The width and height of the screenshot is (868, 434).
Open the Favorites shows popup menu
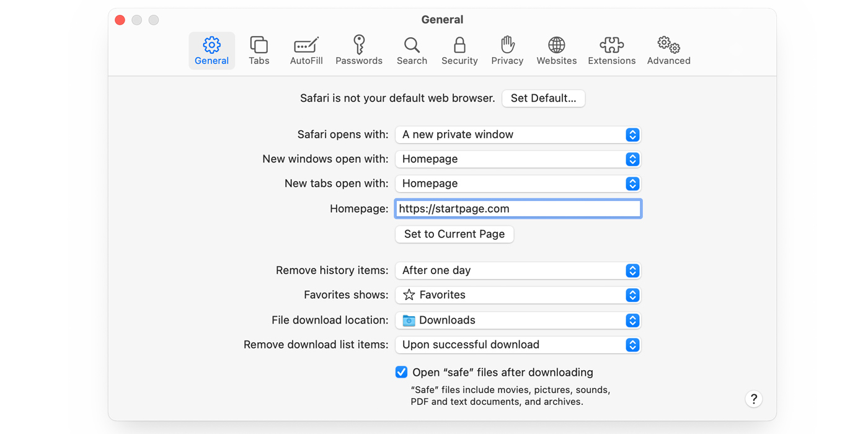518,295
